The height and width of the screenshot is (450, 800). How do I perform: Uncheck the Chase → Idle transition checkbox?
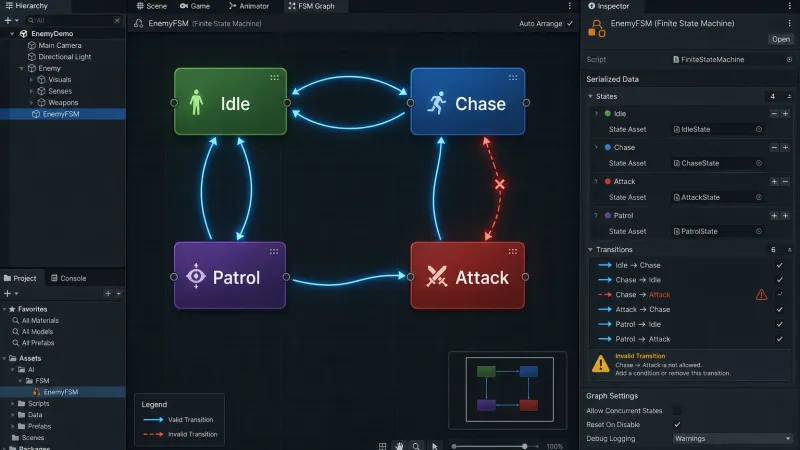click(779, 280)
